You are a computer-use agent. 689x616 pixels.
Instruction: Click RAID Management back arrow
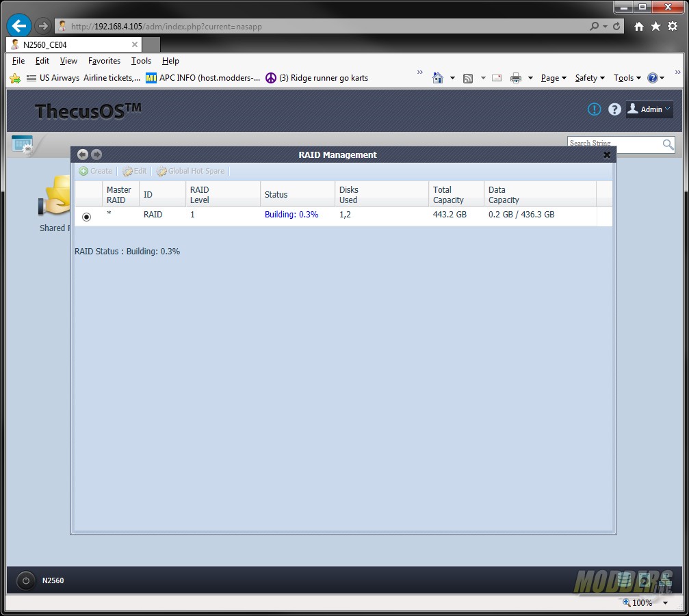click(x=83, y=155)
